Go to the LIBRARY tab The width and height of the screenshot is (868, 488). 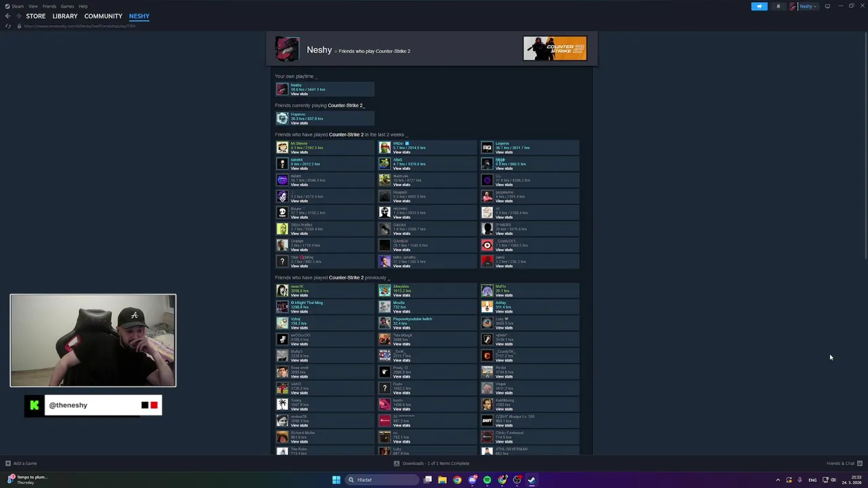65,16
